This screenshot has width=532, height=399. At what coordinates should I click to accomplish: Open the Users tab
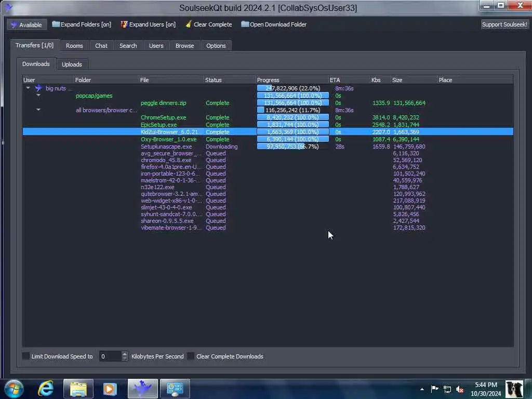[156, 46]
